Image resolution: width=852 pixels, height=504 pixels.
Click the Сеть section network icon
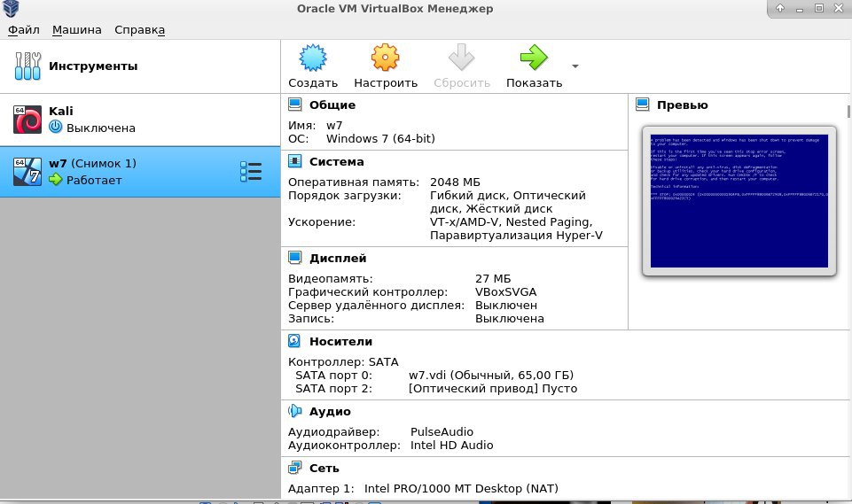[x=294, y=468]
